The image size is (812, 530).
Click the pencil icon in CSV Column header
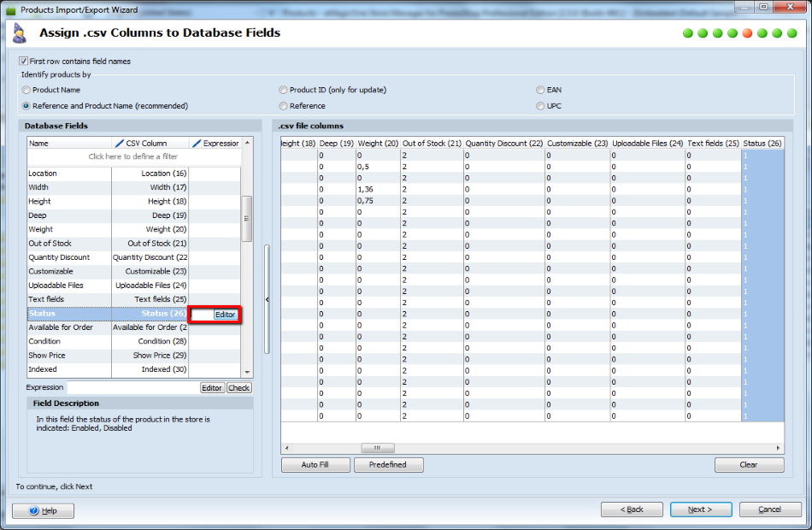119,144
